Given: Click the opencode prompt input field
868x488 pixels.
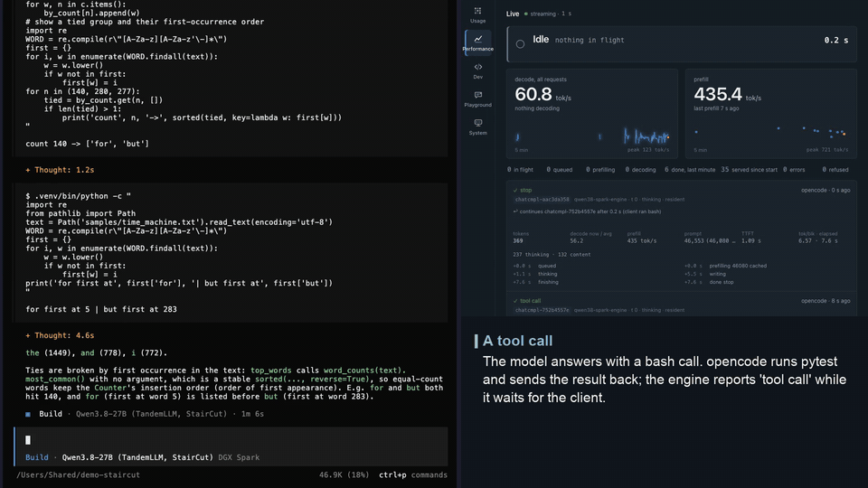Looking at the screenshot, I should coord(231,440).
